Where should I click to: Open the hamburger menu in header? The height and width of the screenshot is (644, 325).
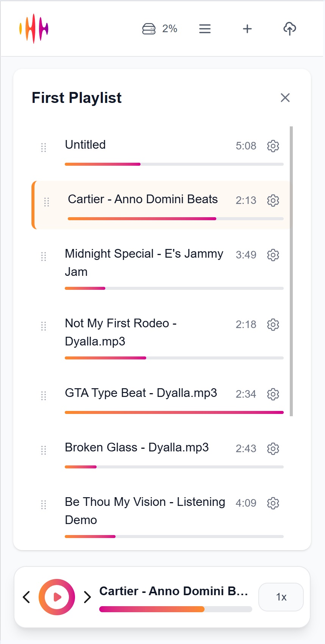click(205, 29)
